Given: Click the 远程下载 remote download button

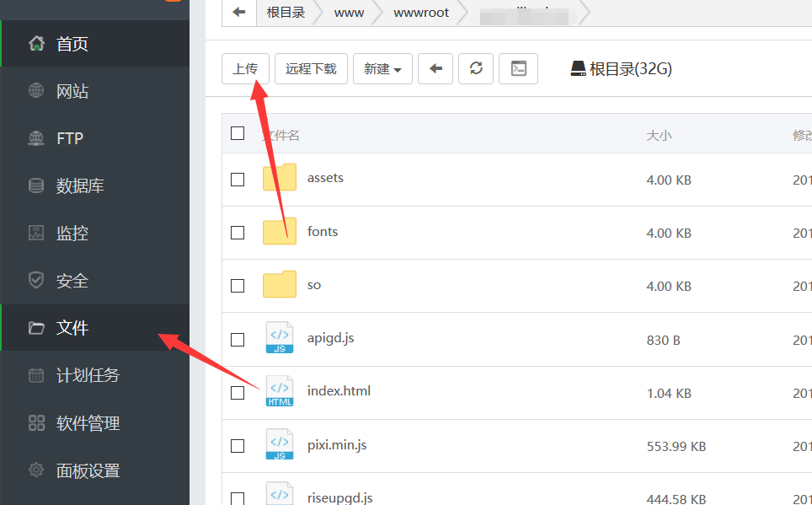Looking at the screenshot, I should coord(311,68).
